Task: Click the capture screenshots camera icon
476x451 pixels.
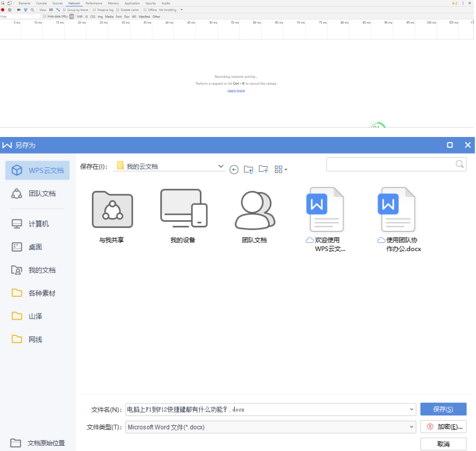Action: click(19, 10)
